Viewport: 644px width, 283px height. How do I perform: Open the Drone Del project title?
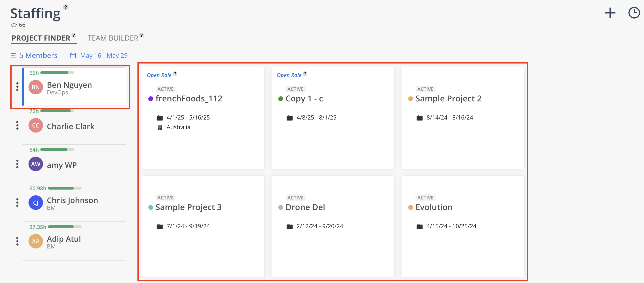(305, 207)
